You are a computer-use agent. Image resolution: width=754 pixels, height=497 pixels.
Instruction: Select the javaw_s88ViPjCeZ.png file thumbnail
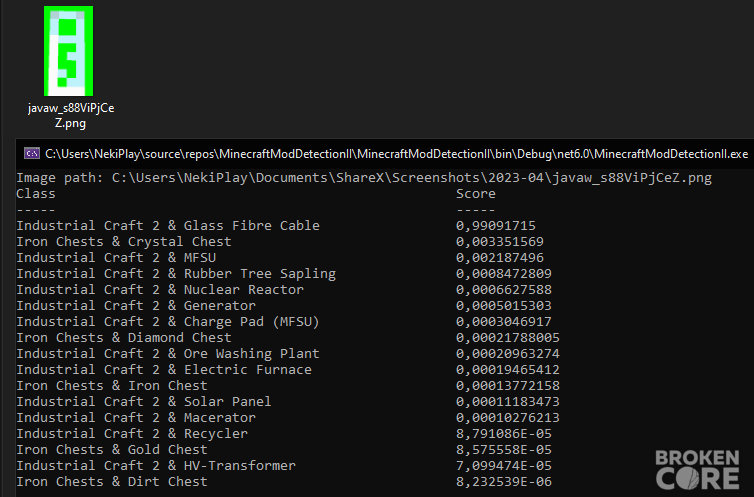coord(68,51)
